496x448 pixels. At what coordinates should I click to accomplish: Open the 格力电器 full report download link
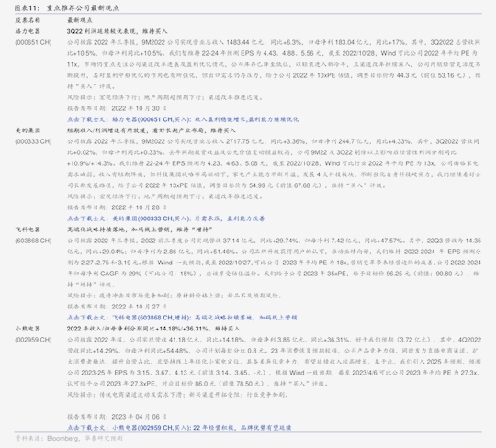pyautogui.click(x=183, y=119)
